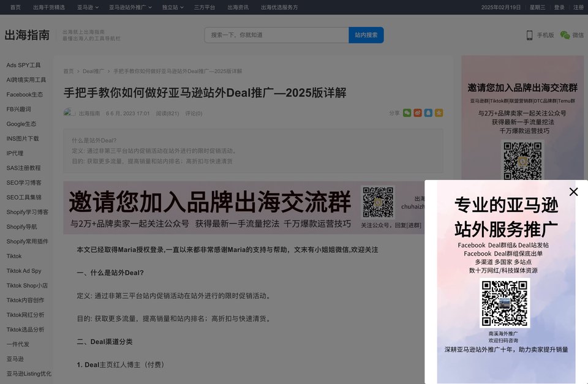Click the Deal推广 breadcrumb link
The height and width of the screenshot is (384, 588).
(93, 71)
